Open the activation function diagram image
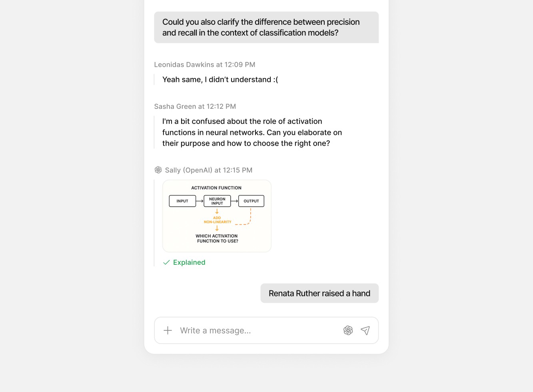The width and height of the screenshot is (533, 392). click(217, 216)
